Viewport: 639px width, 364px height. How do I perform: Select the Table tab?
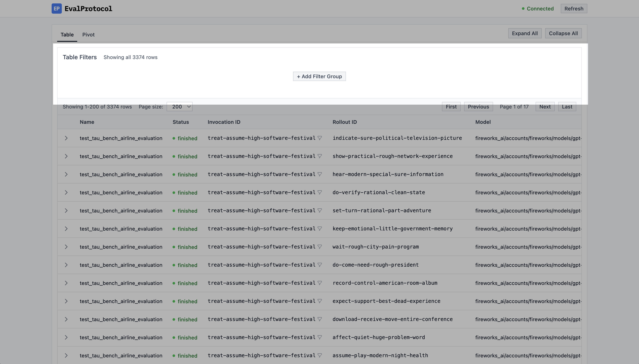[67, 35]
